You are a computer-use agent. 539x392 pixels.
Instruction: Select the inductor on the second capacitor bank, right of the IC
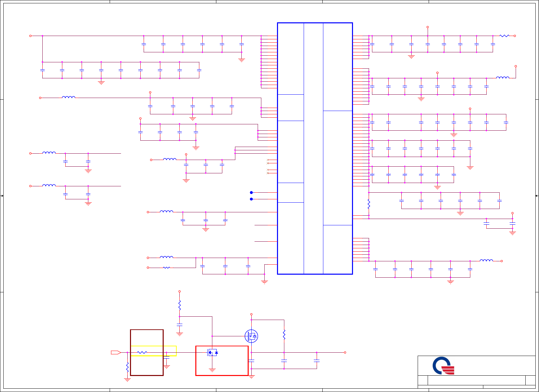(x=503, y=77)
